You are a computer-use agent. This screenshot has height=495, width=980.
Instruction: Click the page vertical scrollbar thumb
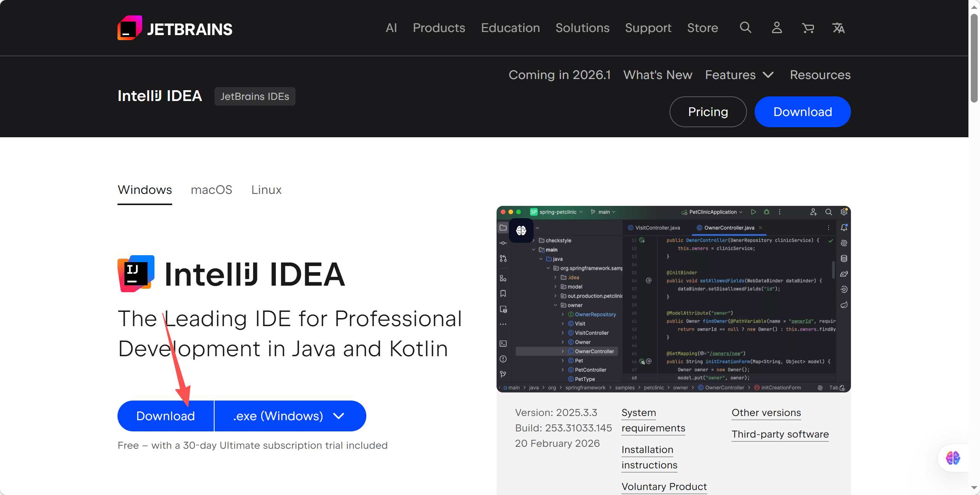[x=974, y=58]
